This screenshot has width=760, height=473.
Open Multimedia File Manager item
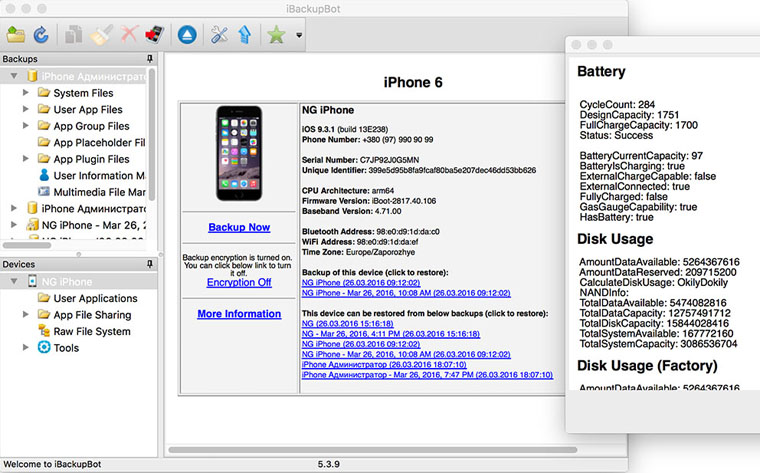pos(99,192)
